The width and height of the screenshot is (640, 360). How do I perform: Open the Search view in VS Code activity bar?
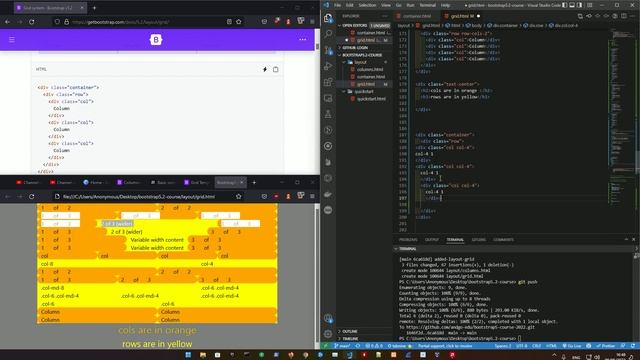click(x=328, y=34)
